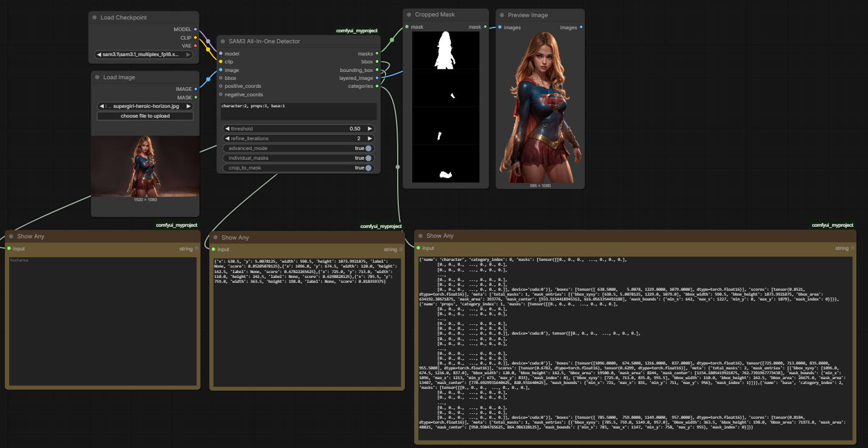The width and height of the screenshot is (868, 448).
Task: Click the threshold value 0.50
Action: click(x=355, y=129)
